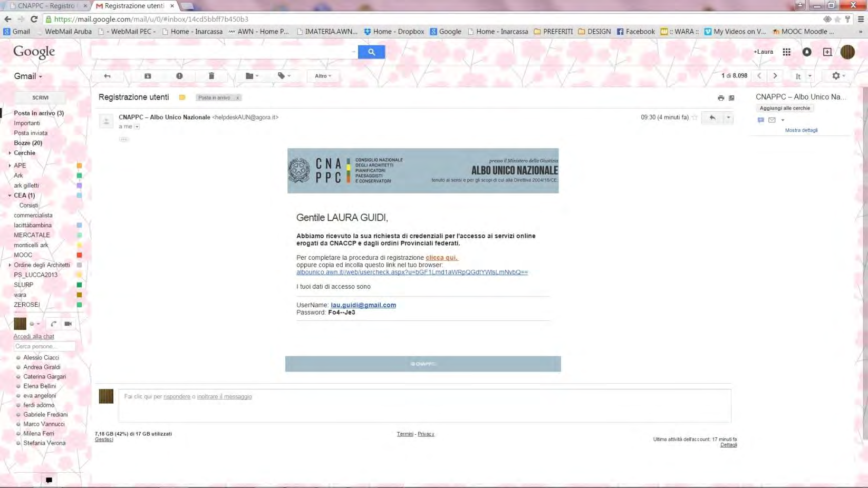
Task: Open the Corsisti sublabel
Action: (29, 206)
